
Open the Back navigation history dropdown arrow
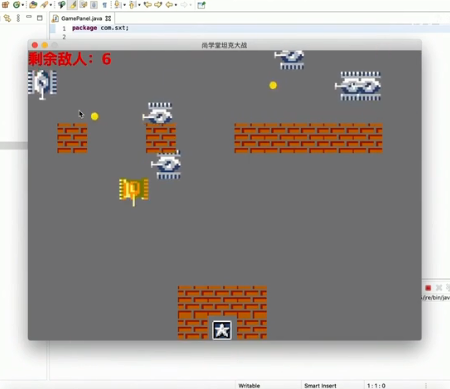click(x=176, y=5)
